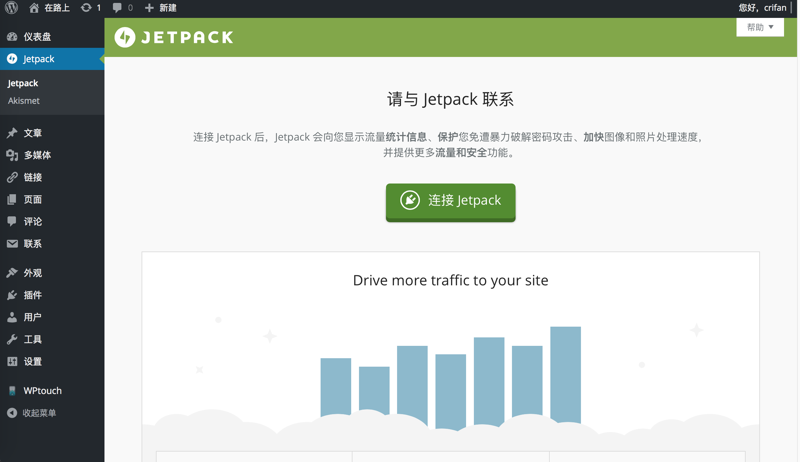Click the paintbrush icon beside '外观'

coord(12,273)
